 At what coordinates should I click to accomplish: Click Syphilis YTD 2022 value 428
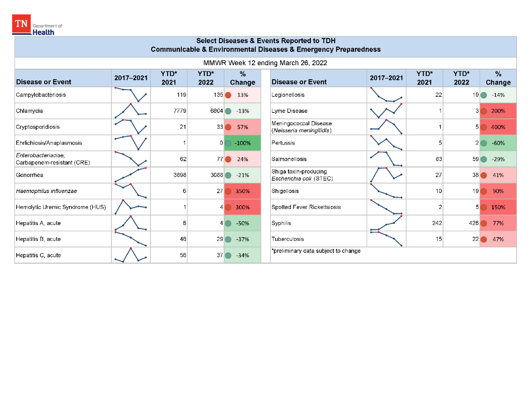point(474,223)
